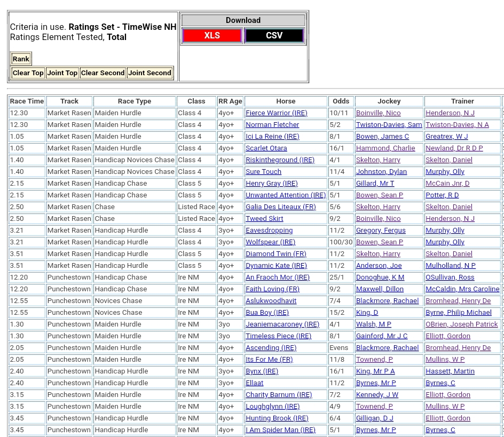Open Unwanted Attention (IRE) horse link
The width and height of the screenshot is (504, 437).
pyautogui.click(x=285, y=195)
